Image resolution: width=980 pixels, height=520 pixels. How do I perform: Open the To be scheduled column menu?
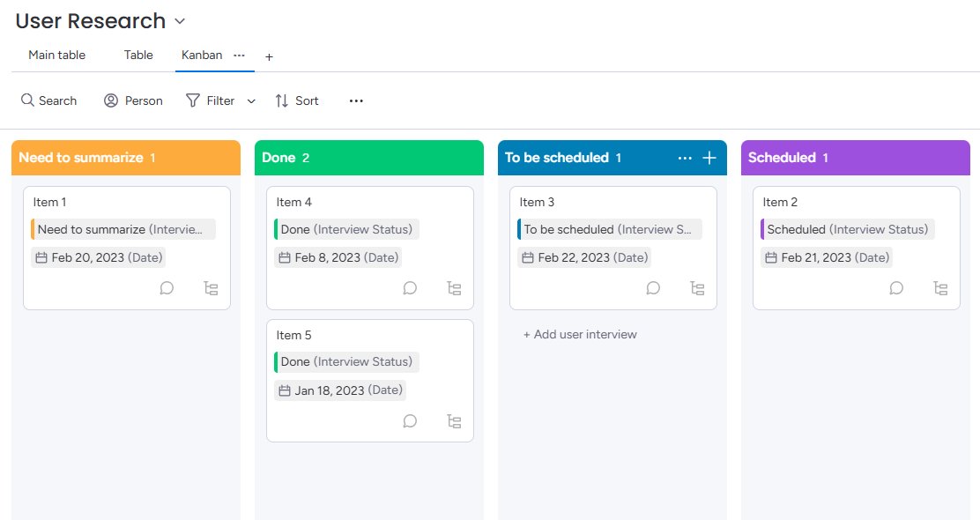pos(685,158)
